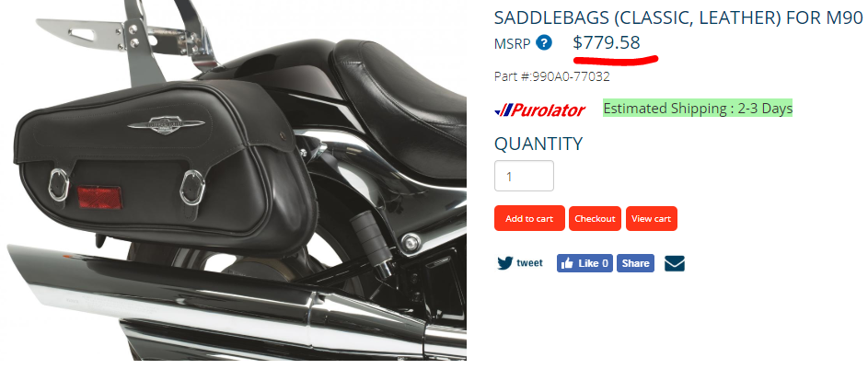Click the left chrome buckle on the saddlebag
The image size is (868, 369).
pyautogui.click(x=59, y=184)
